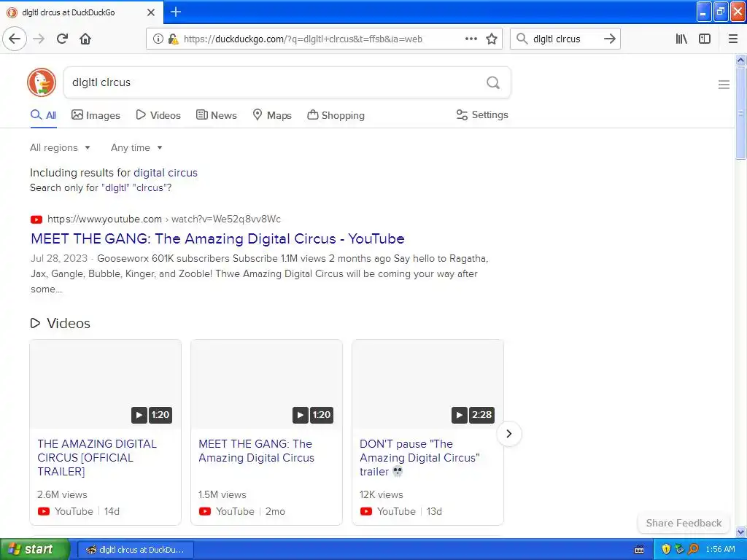
Task: Show site information icon in address bar
Action: [x=158, y=39]
